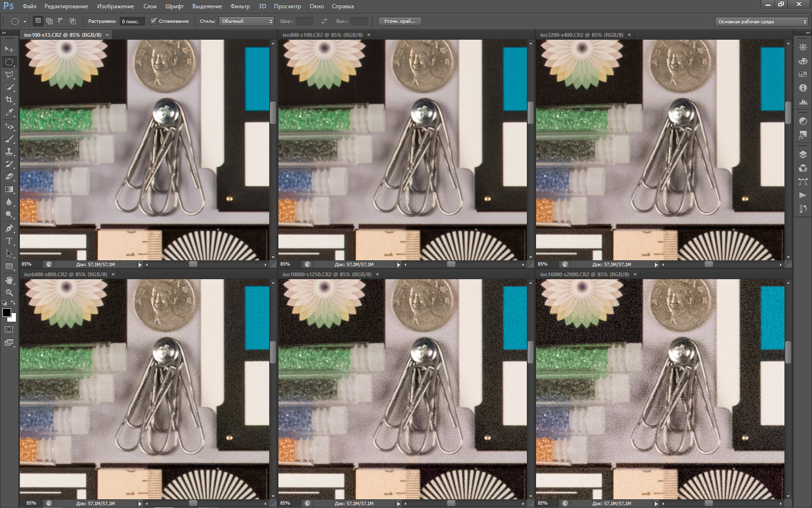812x508 pixels.
Task: Expand the toolbox double-arrow toggle
Action: point(4,33)
